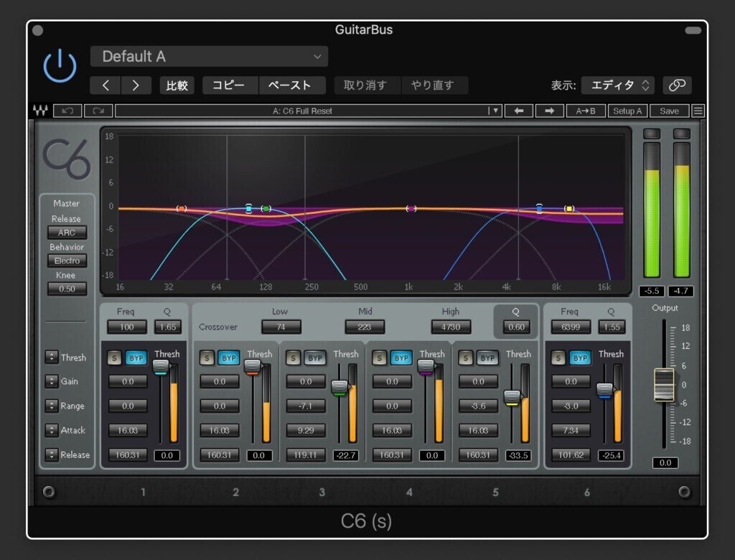Click the Mid crossover field 223

click(x=364, y=327)
